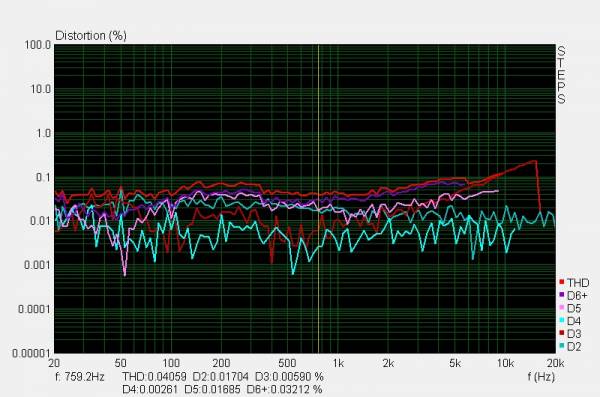Click the 0.001 y-axis tick label
This screenshot has width=600, height=397.
pos(37,265)
